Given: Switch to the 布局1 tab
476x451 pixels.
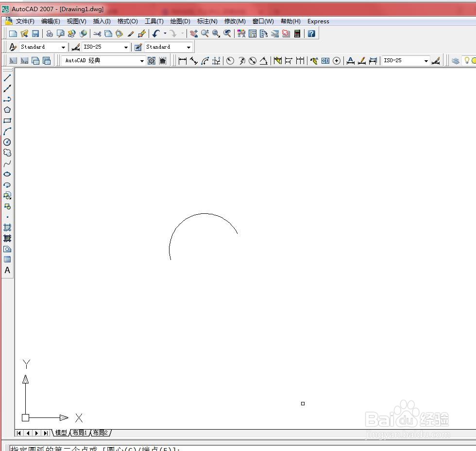Looking at the screenshot, I should 80,433.
